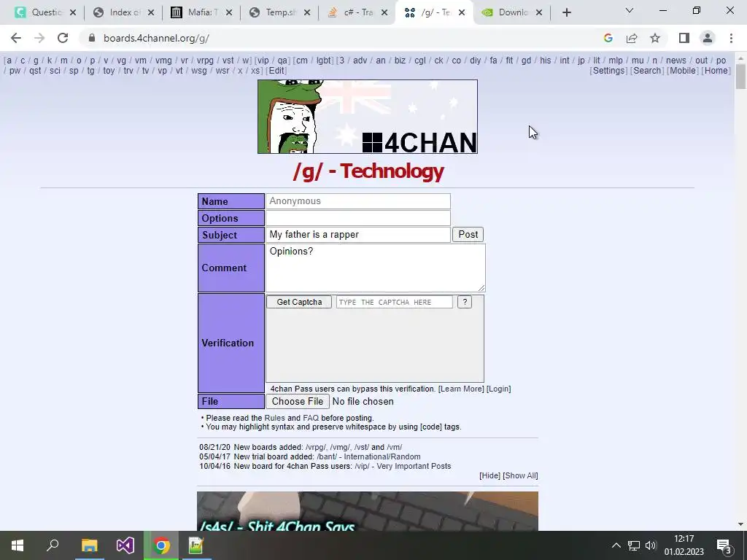Open the Windows Start menu
Viewport: 747px width, 560px height.
point(18,545)
